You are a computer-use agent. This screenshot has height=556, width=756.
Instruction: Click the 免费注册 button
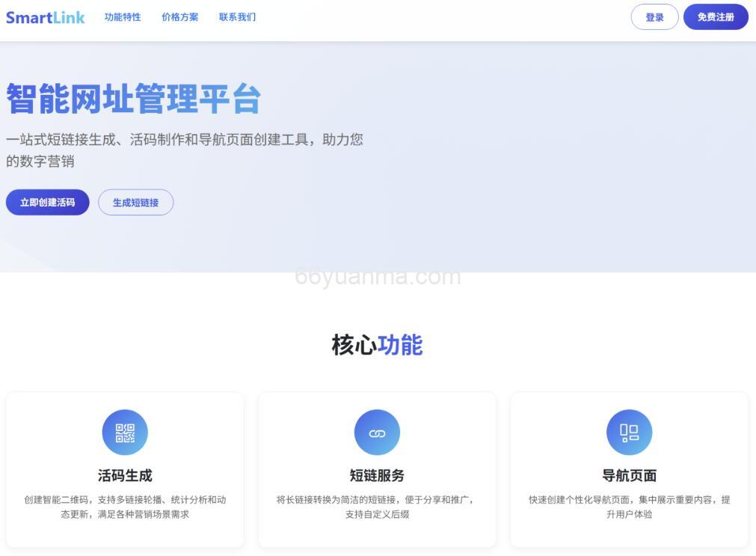click(x=715, y=16)
